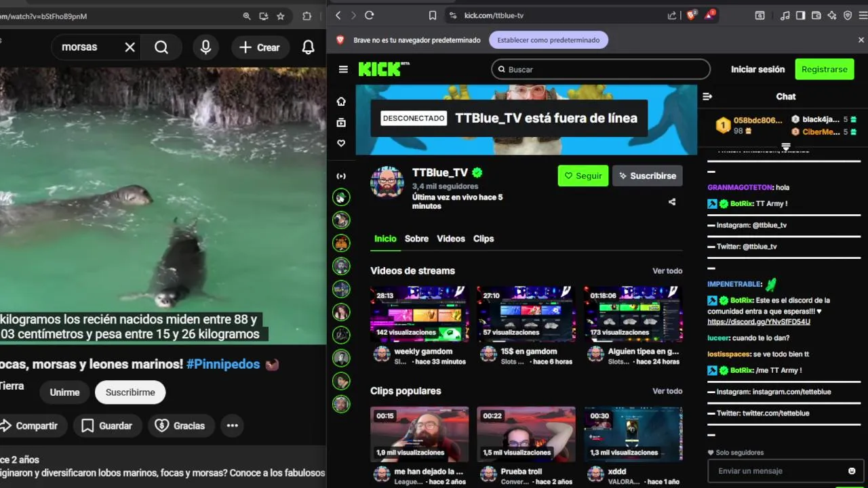Screen dimensions: 868x488
Task: Click Suscribirme on YouTube channel
Action: click(x=130, y=392)
